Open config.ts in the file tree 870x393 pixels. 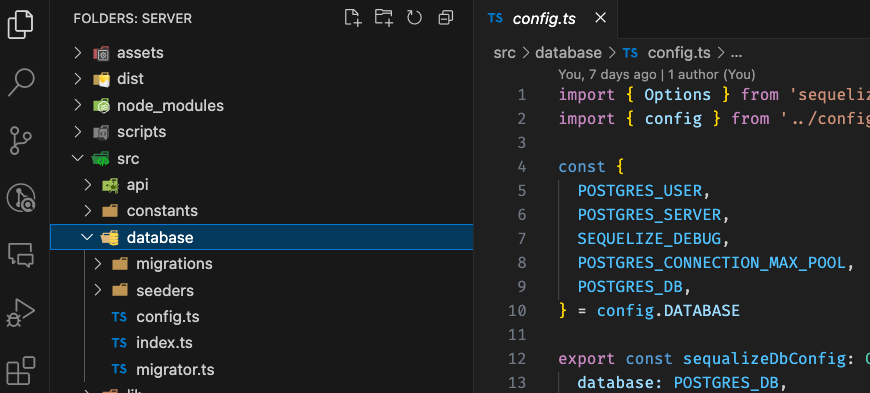168,317
